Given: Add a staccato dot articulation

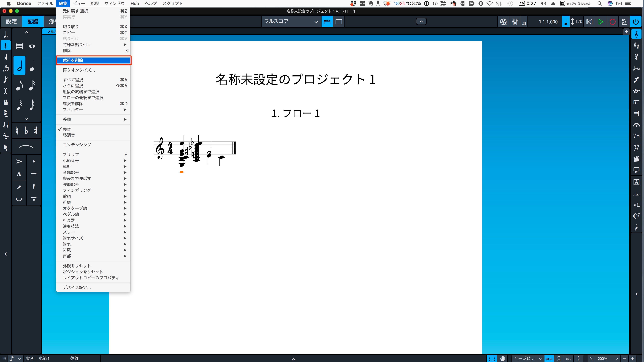Looking at the screenshot, I should pyautogui.click(x=34, y=162).
